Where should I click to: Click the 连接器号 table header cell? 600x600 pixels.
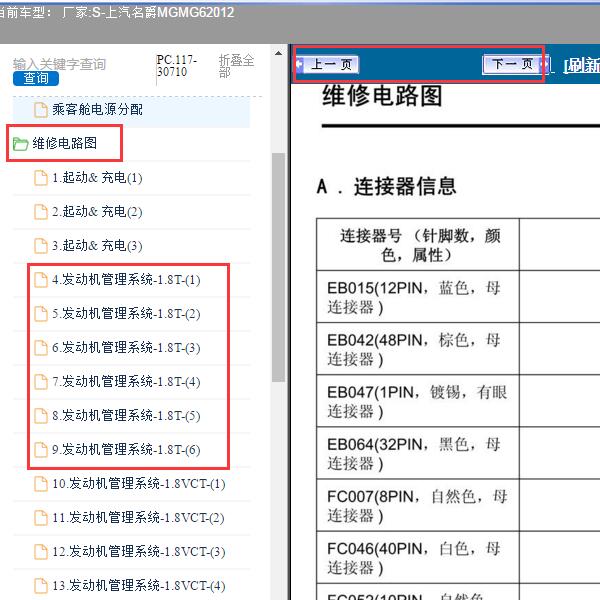[417, 245]
